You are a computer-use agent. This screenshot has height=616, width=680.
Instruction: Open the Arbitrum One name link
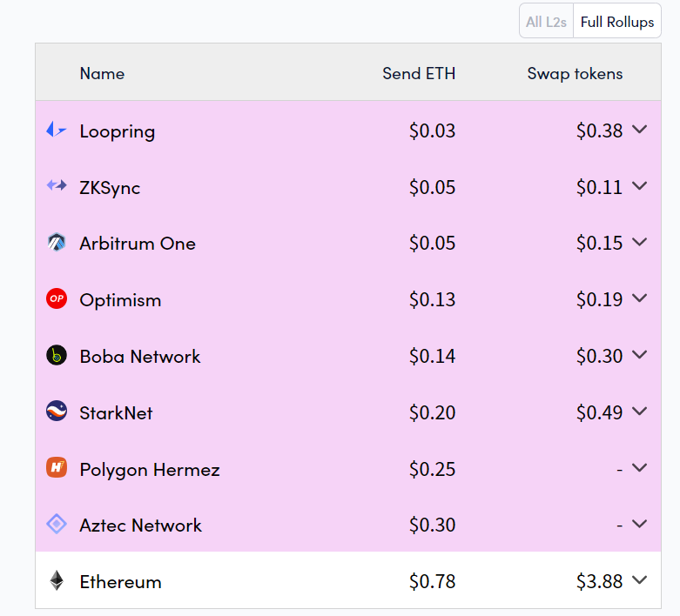click(x=138, y=244)
